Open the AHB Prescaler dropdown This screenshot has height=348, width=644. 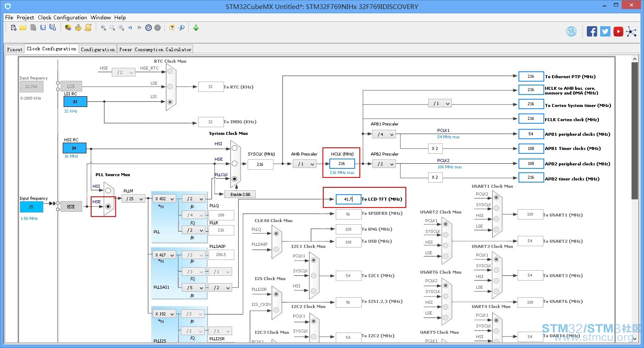(304, 164)
